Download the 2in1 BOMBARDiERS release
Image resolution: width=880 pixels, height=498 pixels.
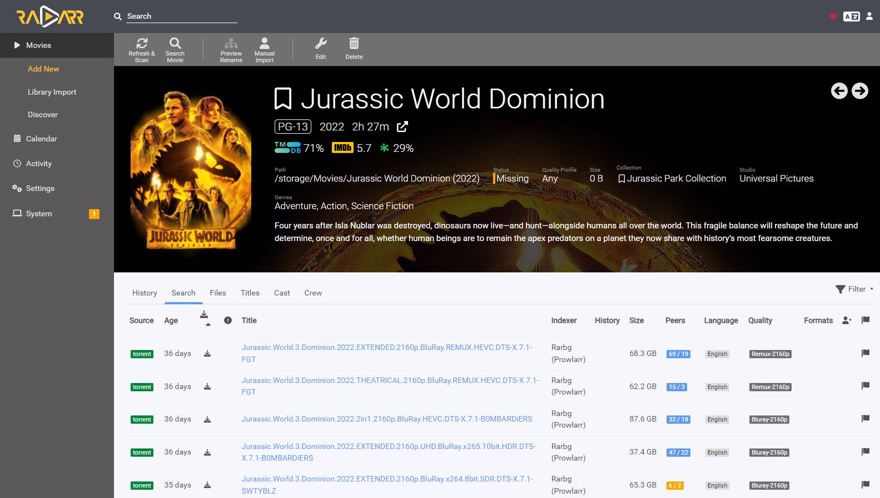[207, 419]
